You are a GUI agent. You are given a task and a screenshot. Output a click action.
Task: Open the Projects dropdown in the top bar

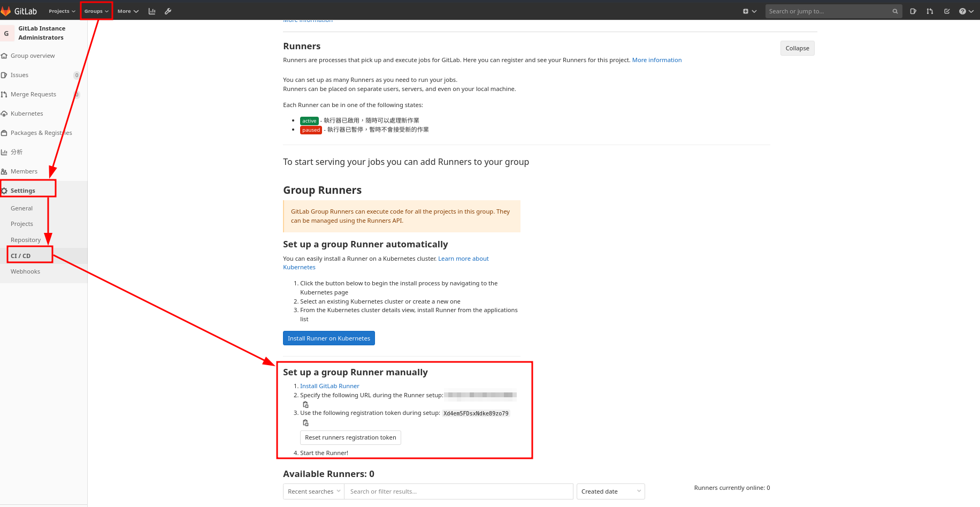coord(62,11)
